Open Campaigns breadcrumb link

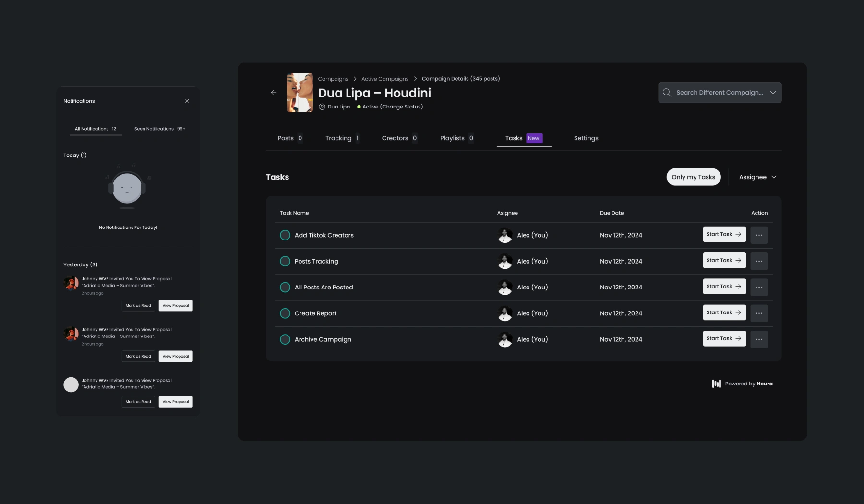point(333,79)
